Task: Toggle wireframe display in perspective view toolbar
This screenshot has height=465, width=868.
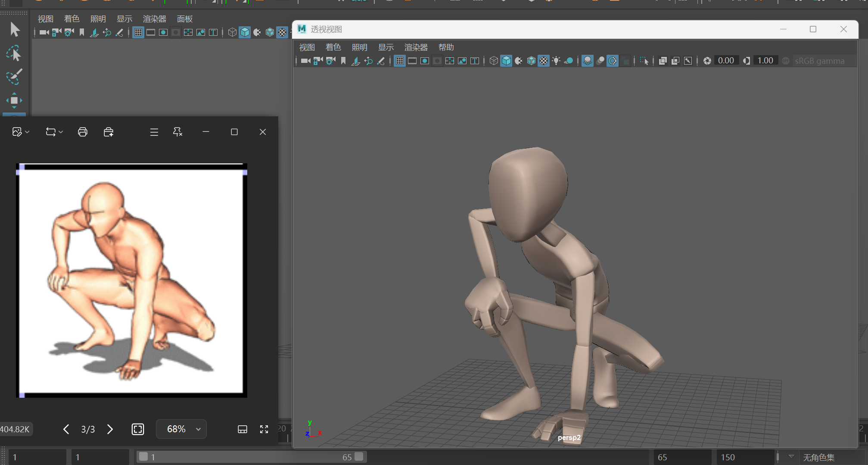Action: pyautogui.click(x=494, y=61)
